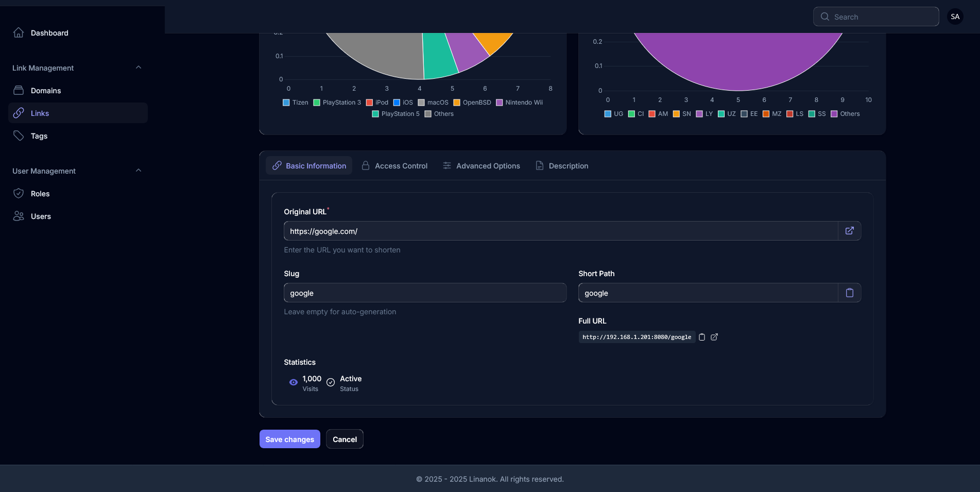Open the Domains menu item
Image resolution: width=980 pixels, height=492 pixels.
pyautogui.click(x=78, y=90)
